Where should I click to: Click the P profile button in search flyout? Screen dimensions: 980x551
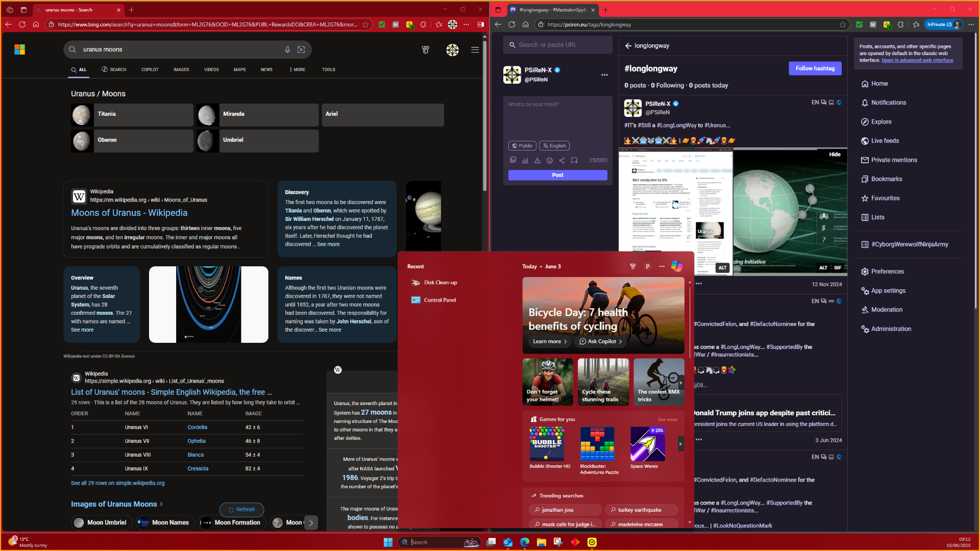tap(647, 266)
